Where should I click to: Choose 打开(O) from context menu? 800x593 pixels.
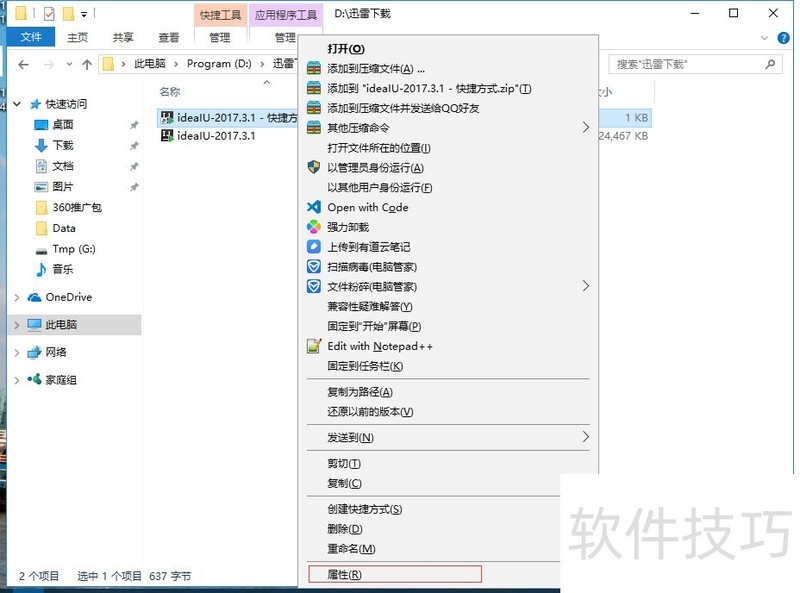tap(346, 48)
